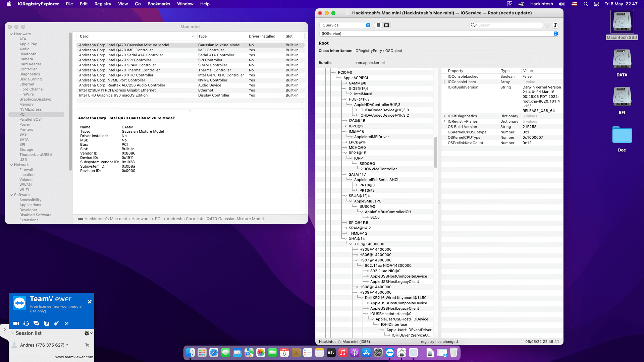This screenshot has width=644, height=362.
Task: Open the File menu
Action: pyautogui.click(x=69, y=4)
